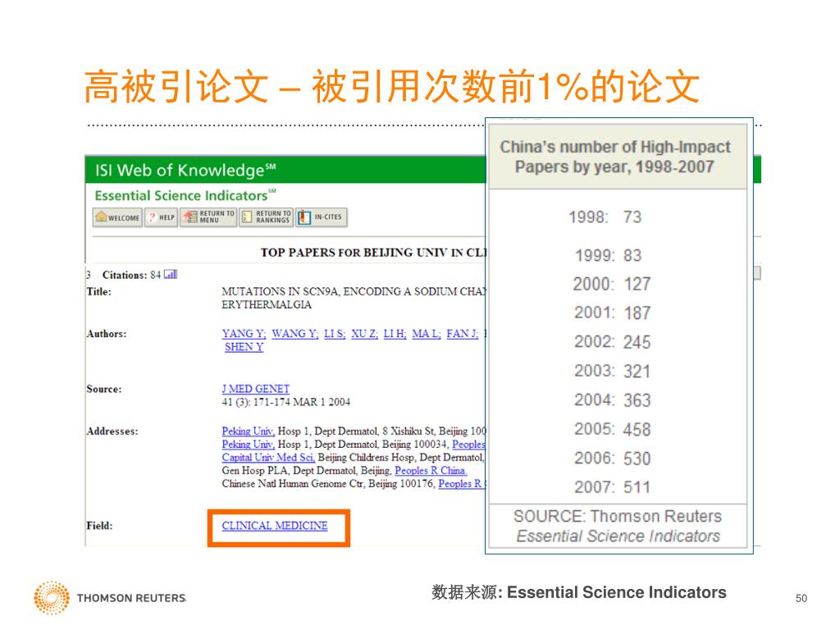
Task: Open author link WANG Y
Action: (x=295, y=334)
